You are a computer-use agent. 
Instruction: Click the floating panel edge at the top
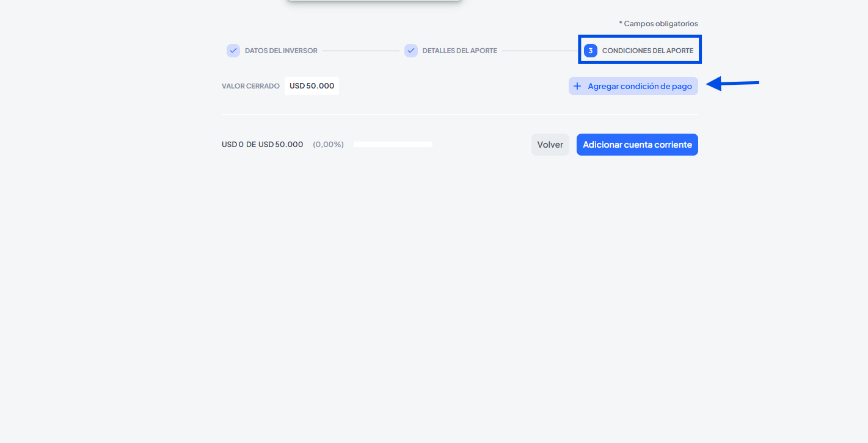(374, 1)
